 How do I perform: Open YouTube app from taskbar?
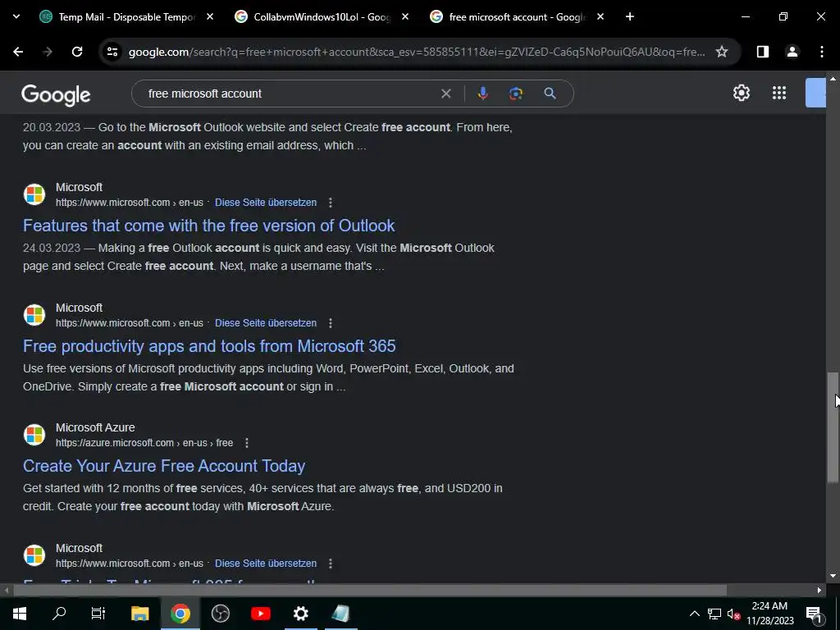(x=261, y=614)
